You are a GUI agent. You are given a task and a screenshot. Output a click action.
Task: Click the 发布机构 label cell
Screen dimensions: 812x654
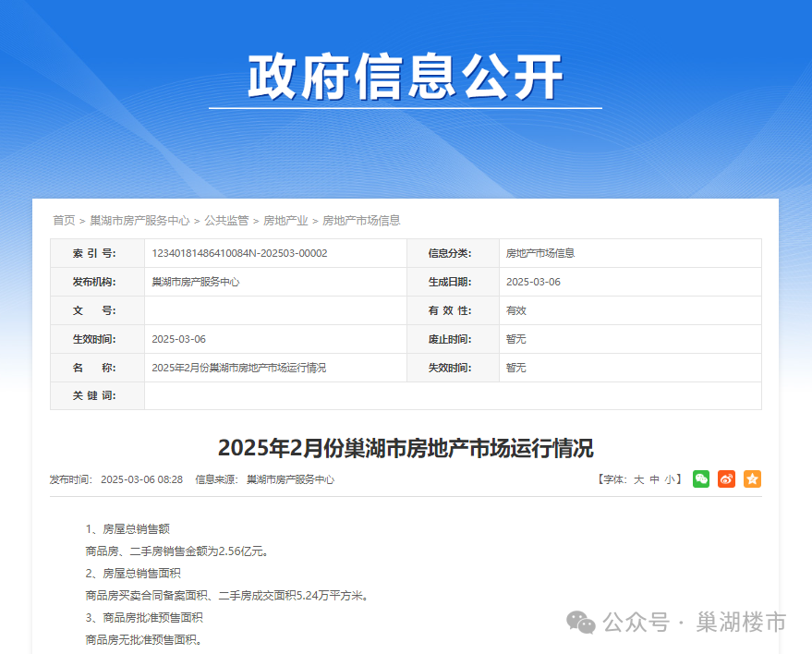(97, 283)
